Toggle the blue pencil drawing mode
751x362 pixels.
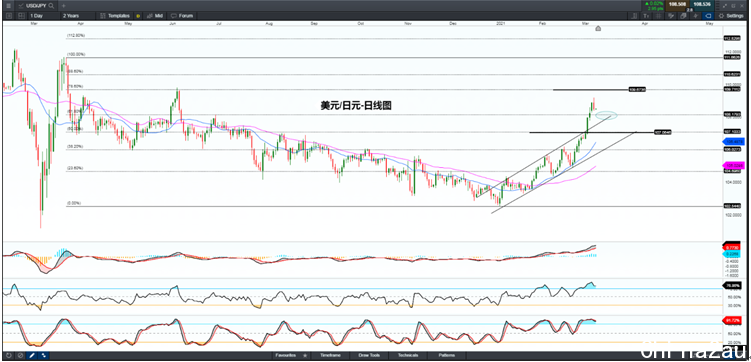tap(32, 356)
